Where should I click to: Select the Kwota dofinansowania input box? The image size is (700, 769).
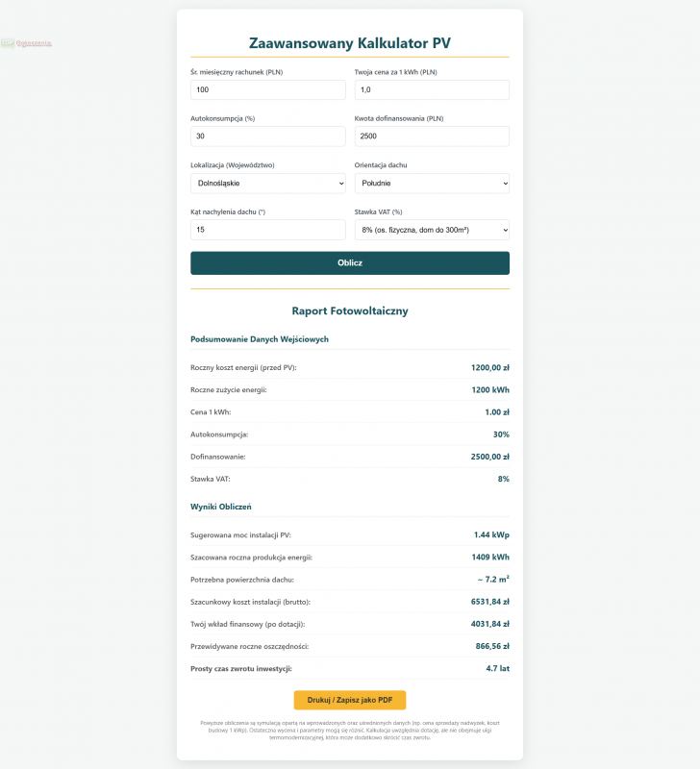432,136
